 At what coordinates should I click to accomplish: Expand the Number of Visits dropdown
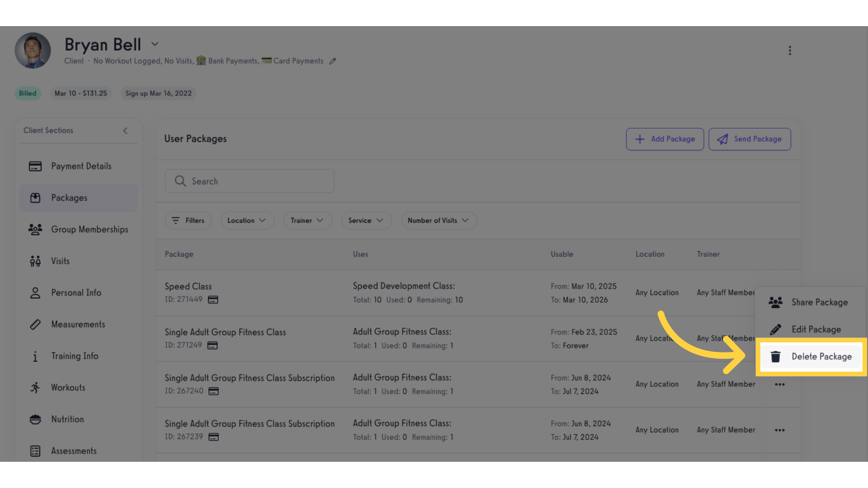click(439, 221)
